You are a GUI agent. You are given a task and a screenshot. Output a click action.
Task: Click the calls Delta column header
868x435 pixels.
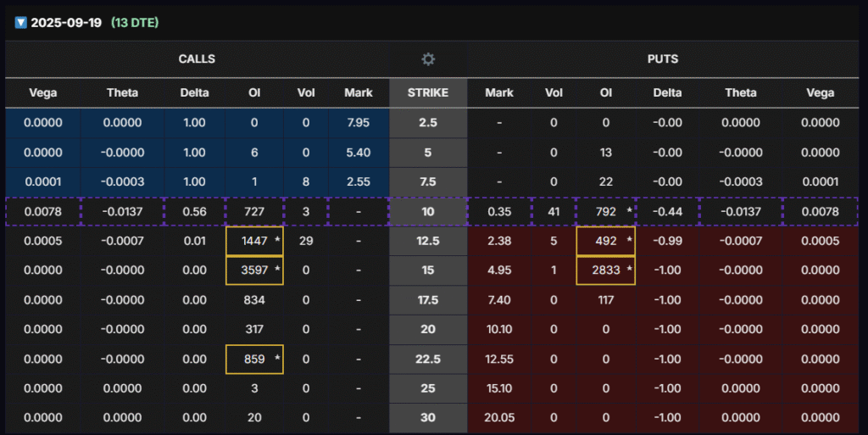(x=195, y=92)
